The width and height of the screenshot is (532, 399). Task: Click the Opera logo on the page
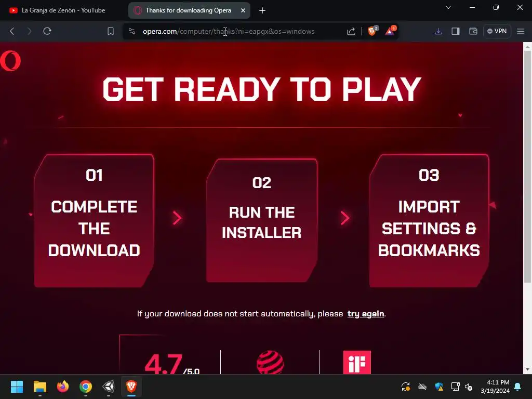pos(10,61)
